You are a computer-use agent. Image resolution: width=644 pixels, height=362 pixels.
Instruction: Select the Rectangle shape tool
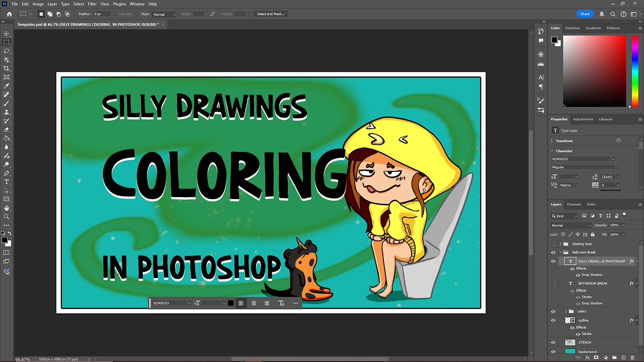pyautogui.click(x=7, y=199)
